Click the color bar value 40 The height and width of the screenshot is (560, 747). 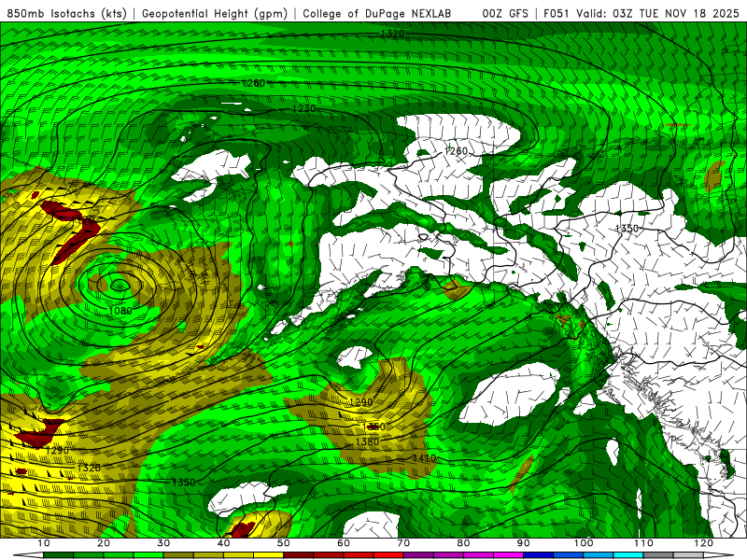[223, 543]
